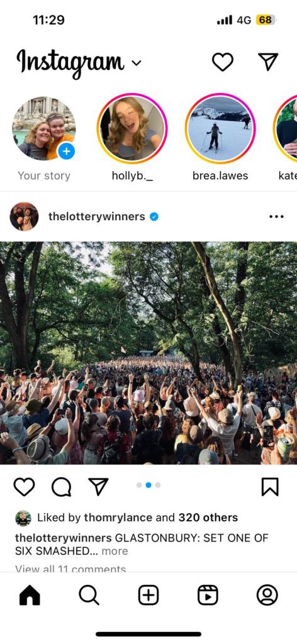
Task: Select the third carousel page dot
Action: 158,485
